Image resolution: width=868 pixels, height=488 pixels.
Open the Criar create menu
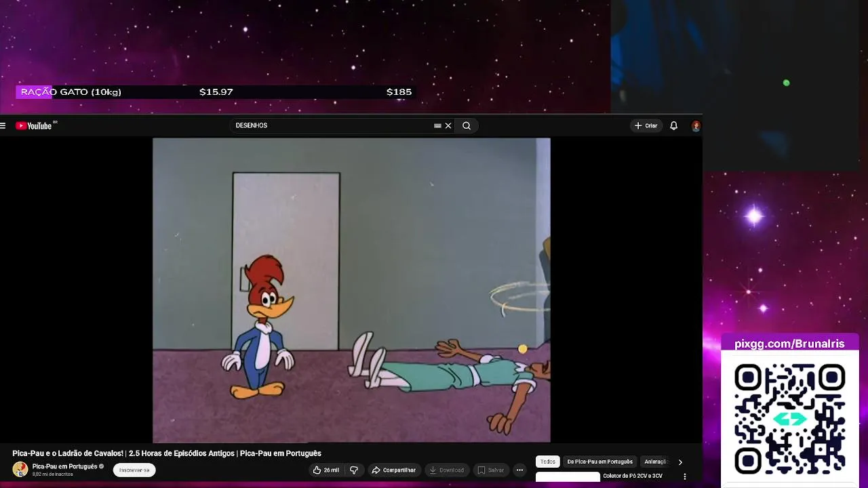coord(646,125)
